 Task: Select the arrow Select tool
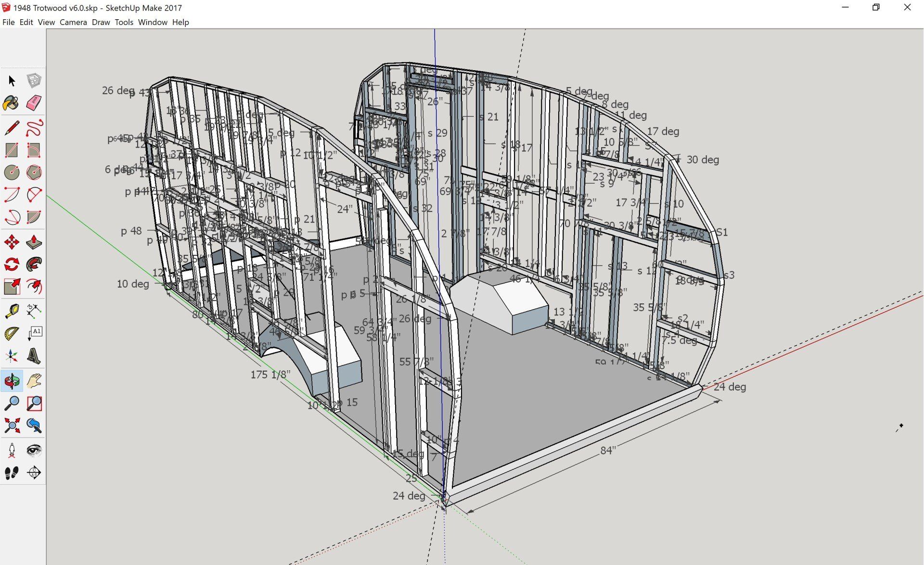(x=12, y=81)
